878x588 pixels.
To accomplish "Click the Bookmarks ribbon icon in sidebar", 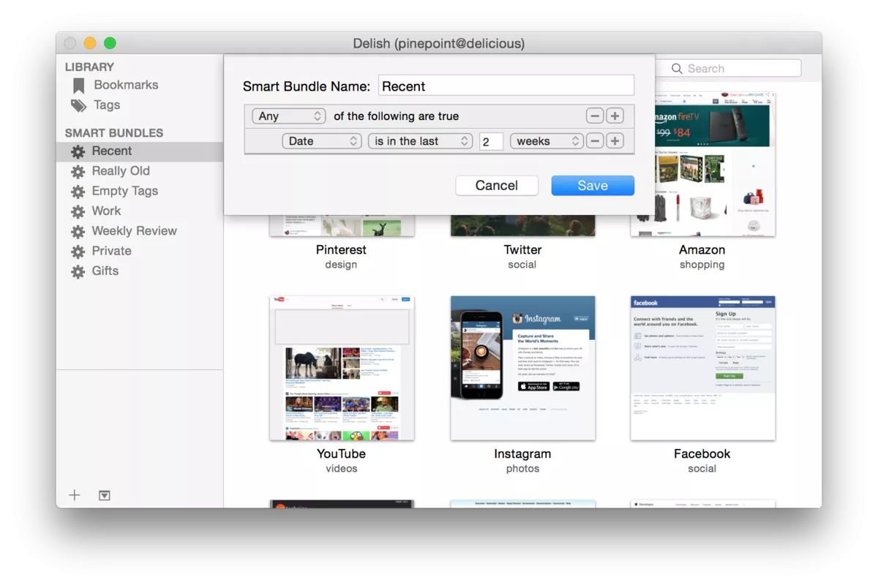I will tap(78, 86).
